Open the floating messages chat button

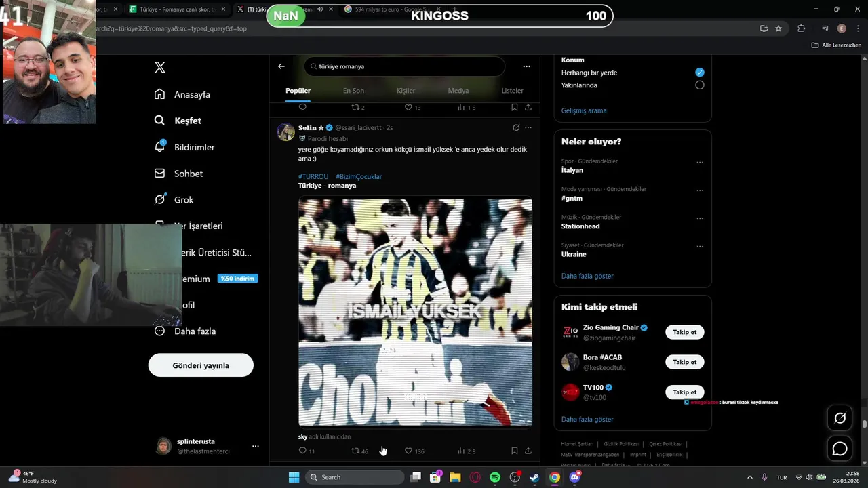(x=840, y=449)
